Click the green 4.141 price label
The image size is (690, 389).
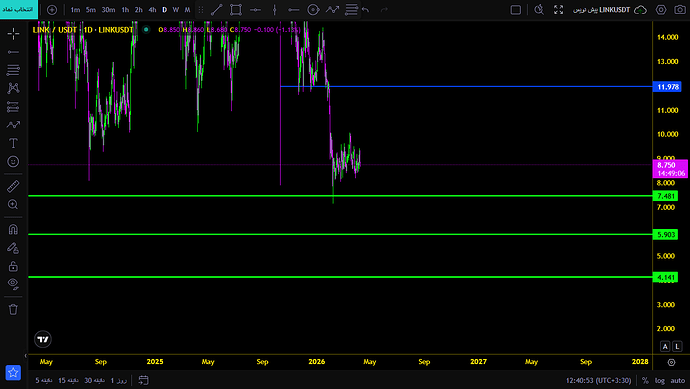point(666,277)
